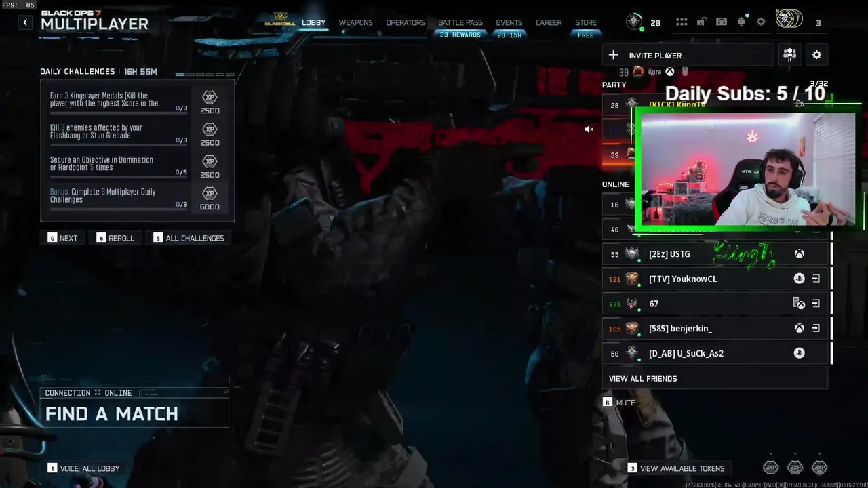This screenshot has width=868, height=488.
Task: Click rank emblem of level 121 YouknowCL
Action: [632, 279]
